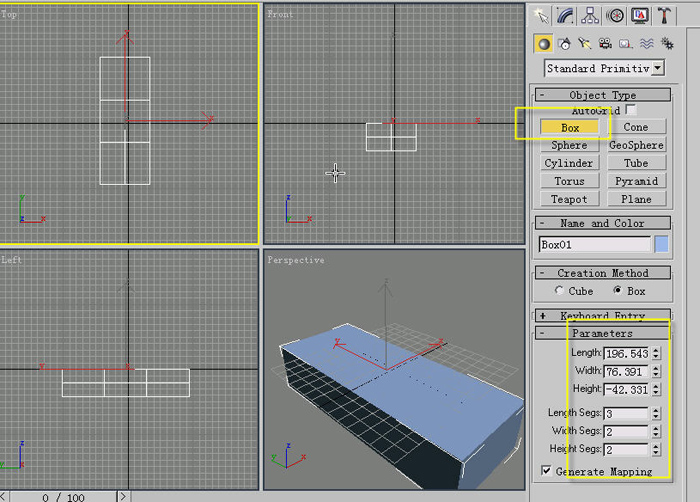Click the Length value field 196.543
The width and height of the screenshot is (700, 502).
click(626, 354)
